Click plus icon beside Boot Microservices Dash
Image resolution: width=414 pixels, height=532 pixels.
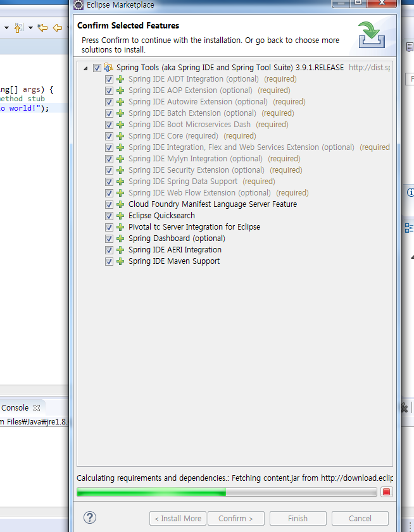[120, 125]
